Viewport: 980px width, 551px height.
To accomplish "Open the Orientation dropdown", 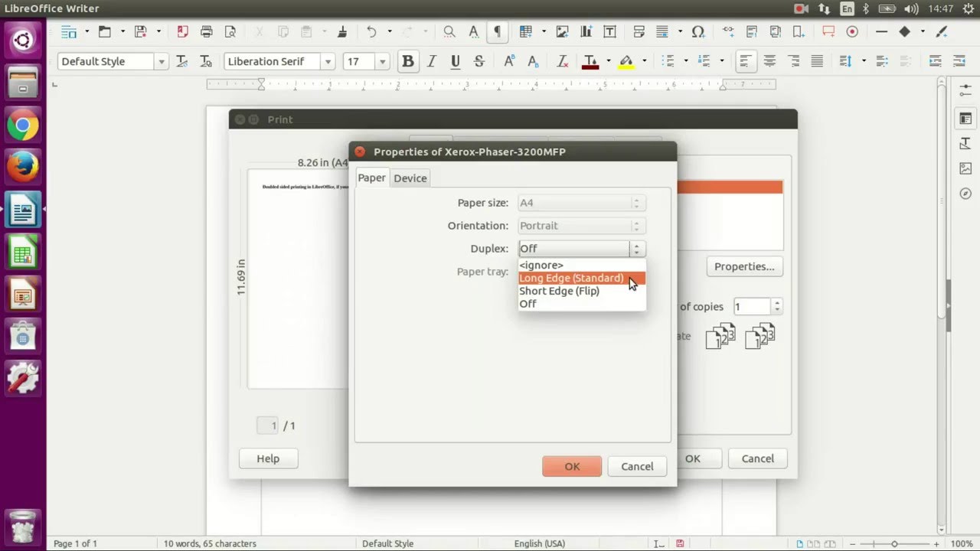I will (x=582, y=226).
